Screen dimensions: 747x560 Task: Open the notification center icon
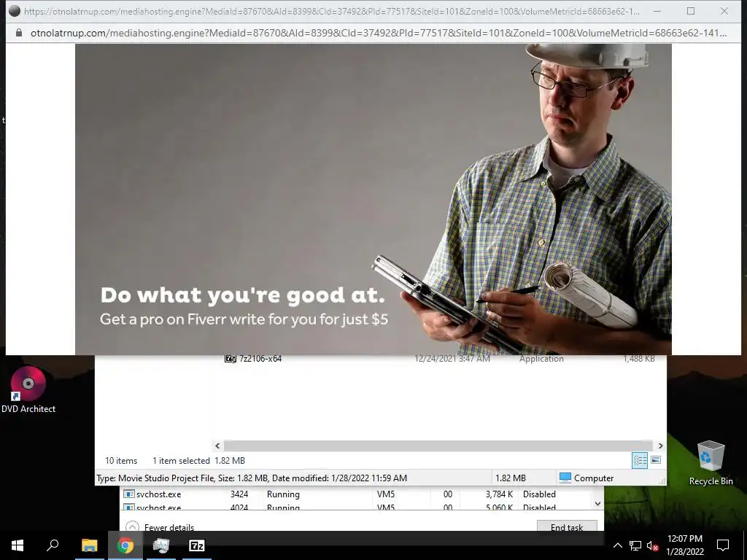point(723,545)
